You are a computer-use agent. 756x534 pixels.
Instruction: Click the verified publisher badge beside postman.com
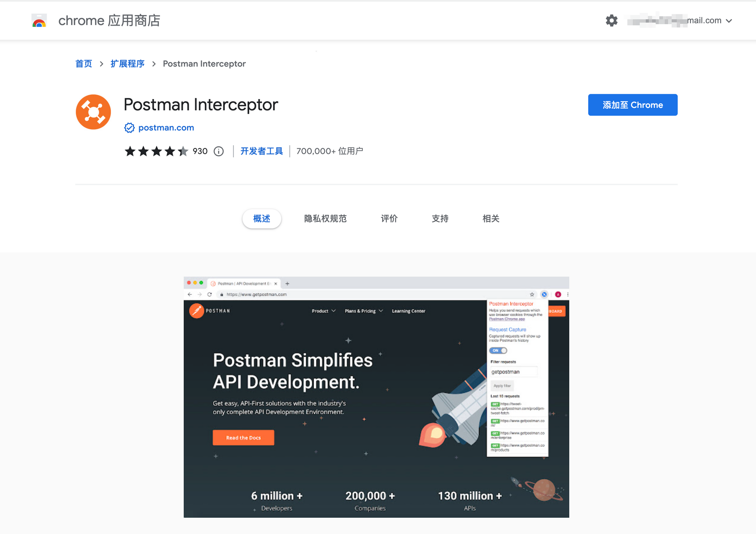coord(129,128)
